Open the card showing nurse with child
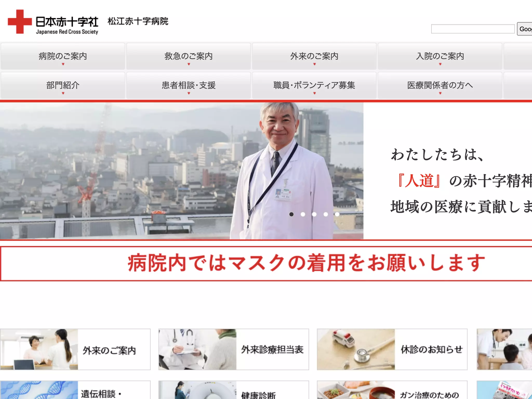This screenshot has height=399, width=532. (504, 349)
